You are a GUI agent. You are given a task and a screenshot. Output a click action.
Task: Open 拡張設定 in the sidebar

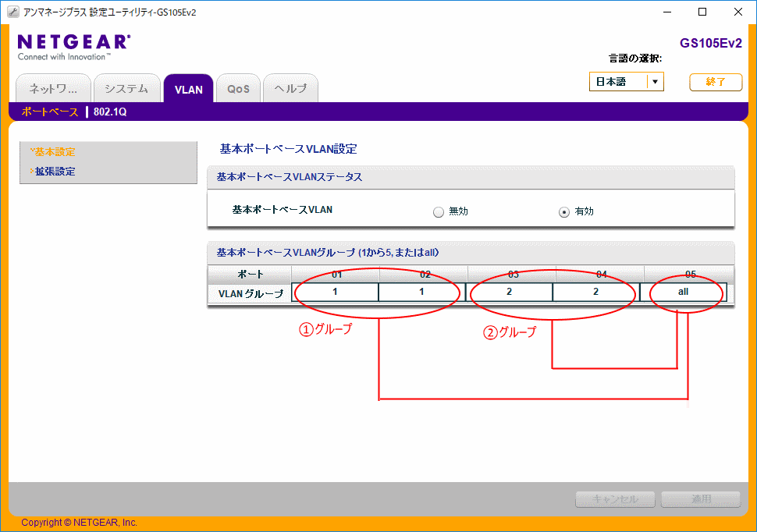pyautogui.click(x=55, y=172)
